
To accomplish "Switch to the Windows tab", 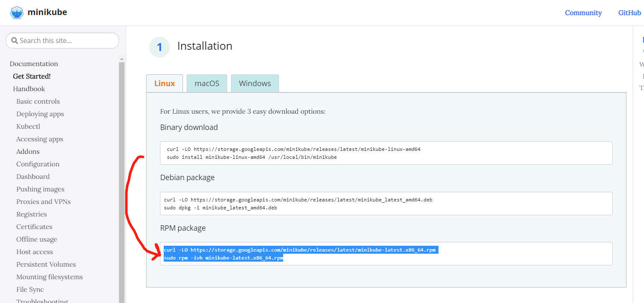I will pos(255,84).
